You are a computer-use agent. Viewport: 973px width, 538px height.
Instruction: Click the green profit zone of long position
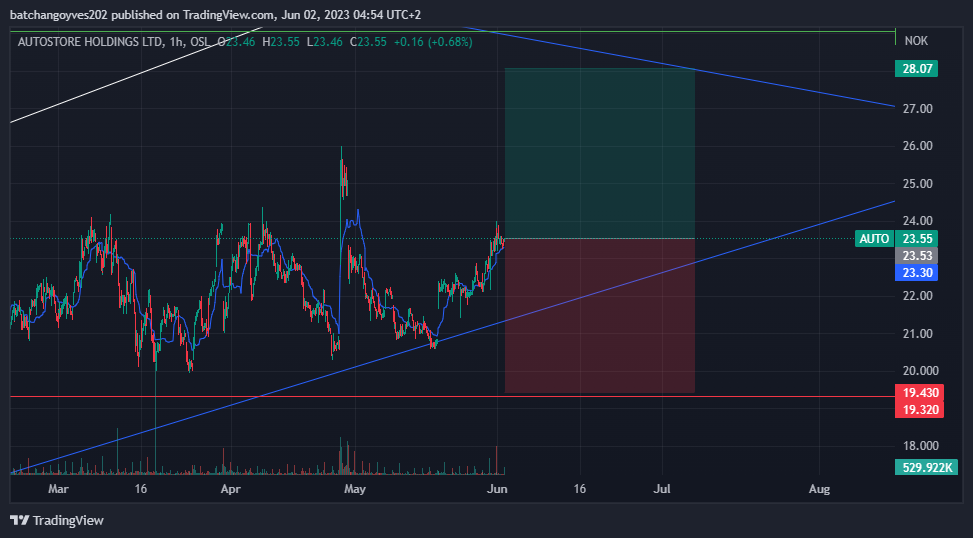599,153
